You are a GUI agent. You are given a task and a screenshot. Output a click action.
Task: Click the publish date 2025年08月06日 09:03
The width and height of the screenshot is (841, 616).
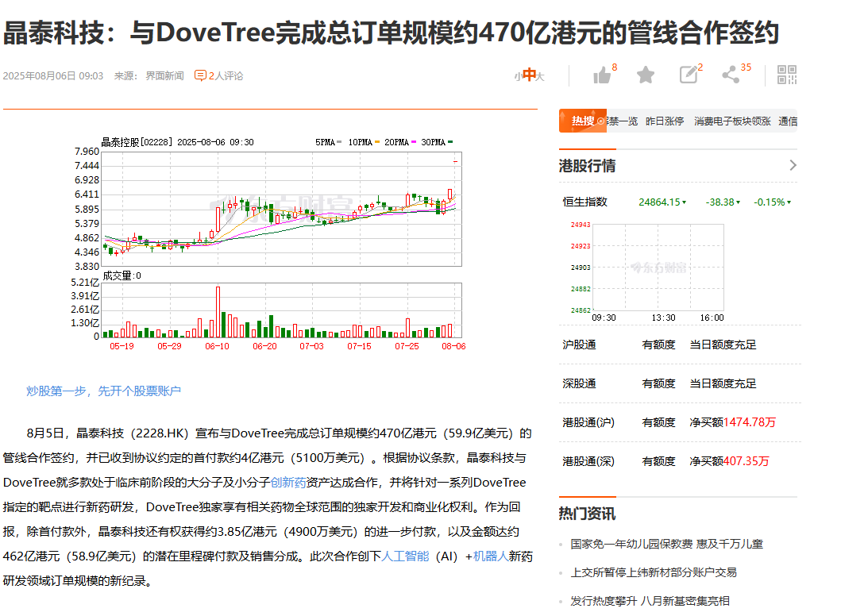(53, 76)
